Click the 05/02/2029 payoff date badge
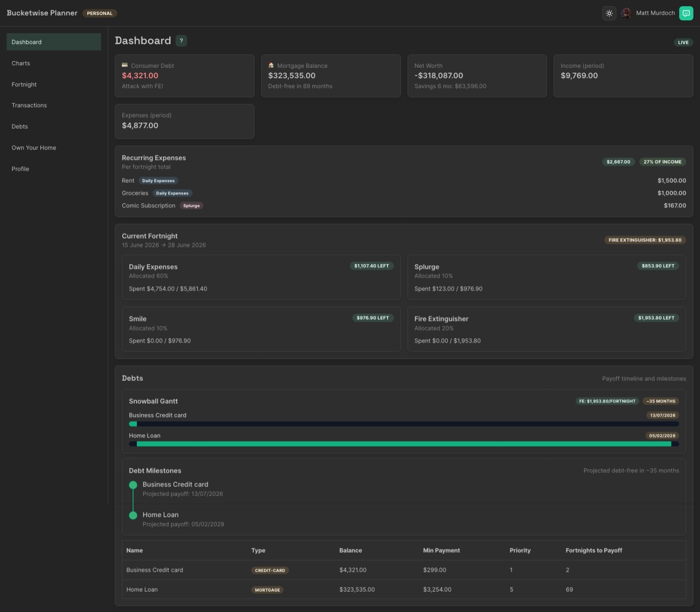 [x=662, y=436]
